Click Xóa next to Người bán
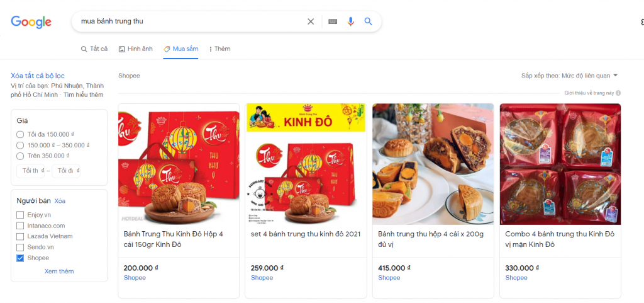 [60, 201]
